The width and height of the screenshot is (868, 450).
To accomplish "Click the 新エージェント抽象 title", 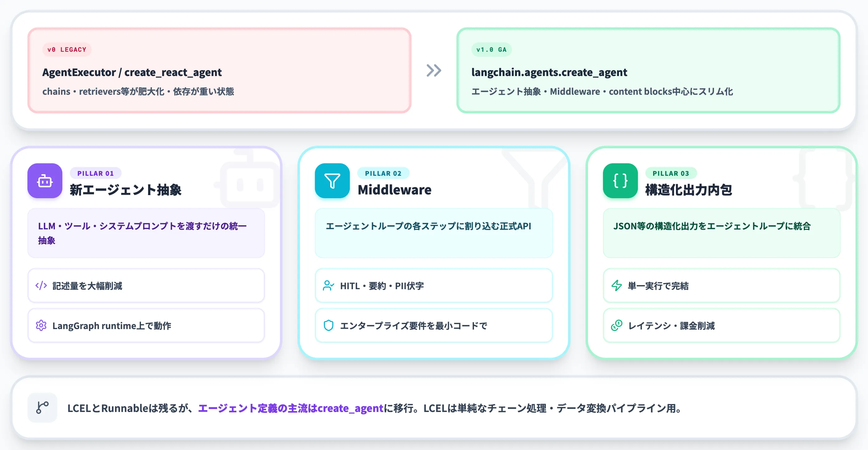I will [x=125, y=190].
